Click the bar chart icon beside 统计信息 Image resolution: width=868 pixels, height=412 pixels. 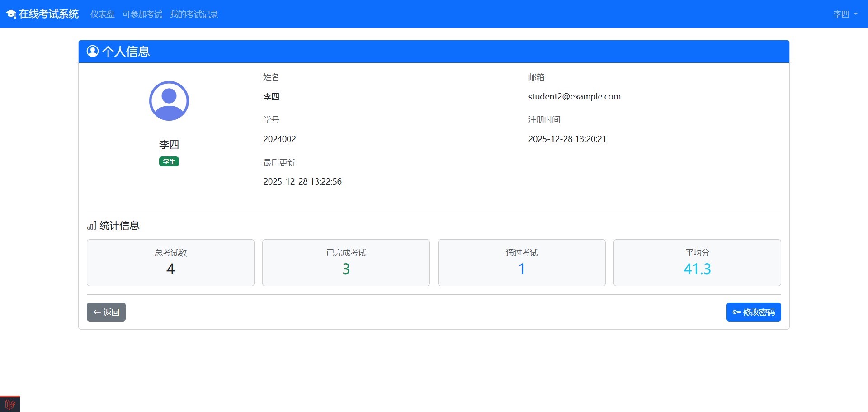(x=92, y=226)
